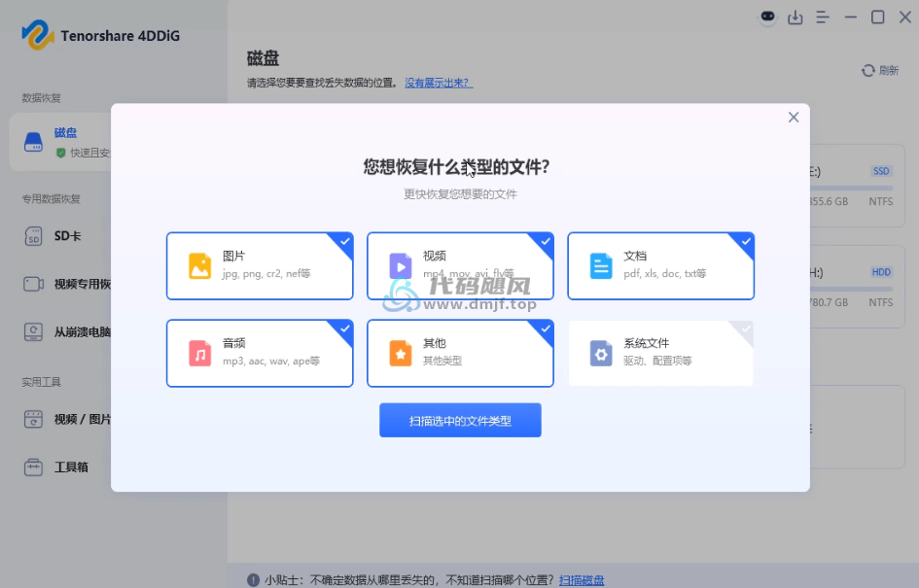Click the video/photo repair sidebar icon
Viewport: 919px width, 588px height.
coord(33,419)
